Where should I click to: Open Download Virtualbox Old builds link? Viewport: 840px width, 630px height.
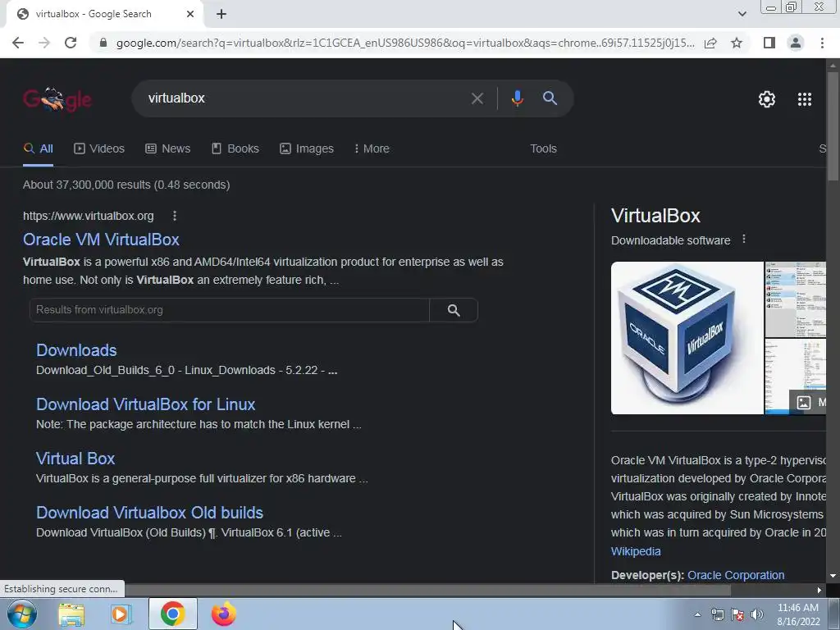click(x=149, y=512)
